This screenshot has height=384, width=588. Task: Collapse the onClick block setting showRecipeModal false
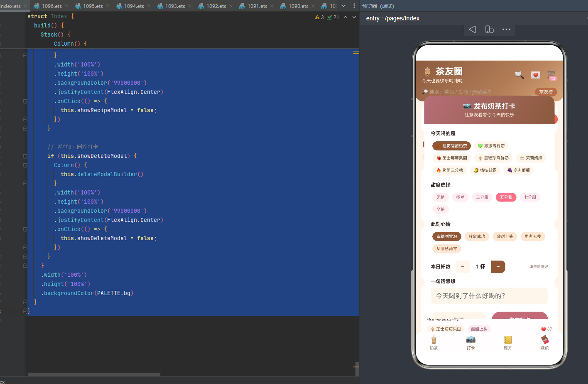coord(25,101)
